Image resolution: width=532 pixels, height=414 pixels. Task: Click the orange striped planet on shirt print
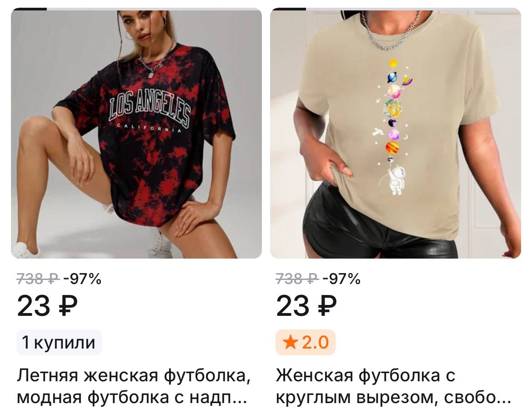392,148
